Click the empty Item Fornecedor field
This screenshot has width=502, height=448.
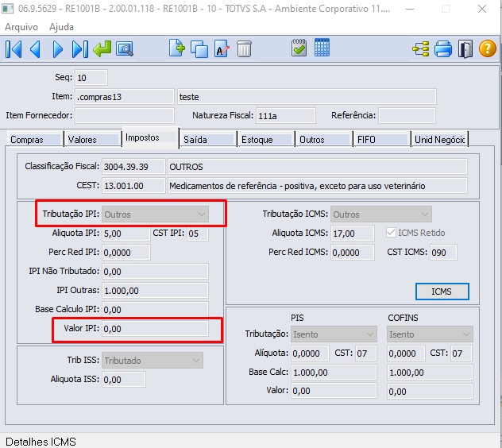(125, 115)
